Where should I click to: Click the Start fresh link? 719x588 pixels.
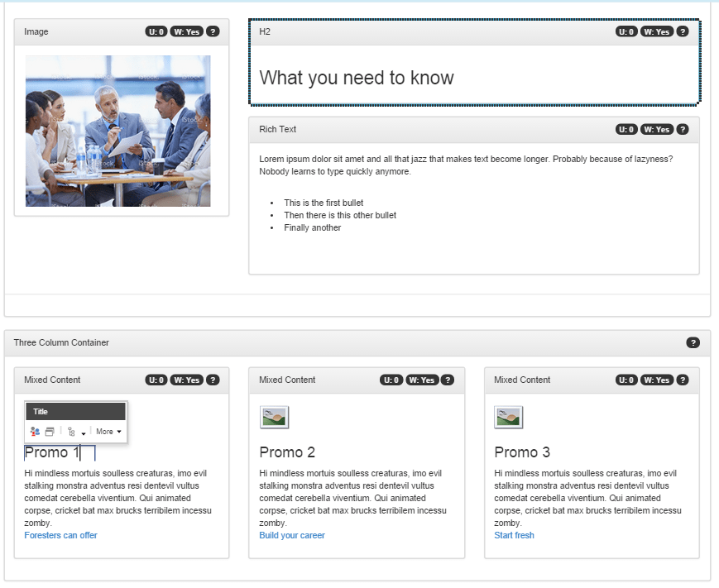[x=514, y=535]
